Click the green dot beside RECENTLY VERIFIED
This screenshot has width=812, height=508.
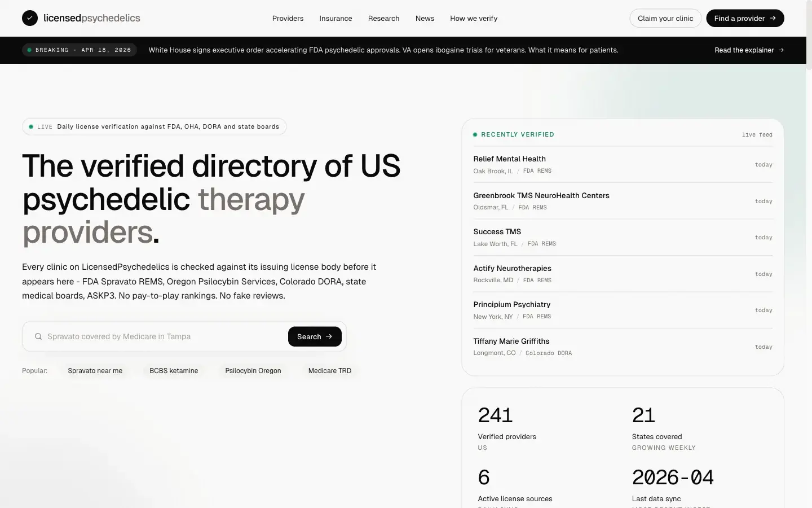tap(475, 134)
